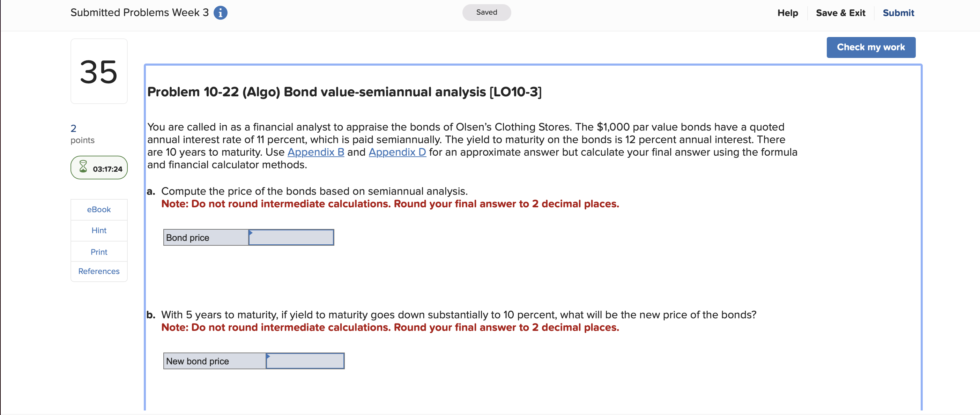980x415 pixels.
Task: Click the Hint link
Action: tap(98, 230)
